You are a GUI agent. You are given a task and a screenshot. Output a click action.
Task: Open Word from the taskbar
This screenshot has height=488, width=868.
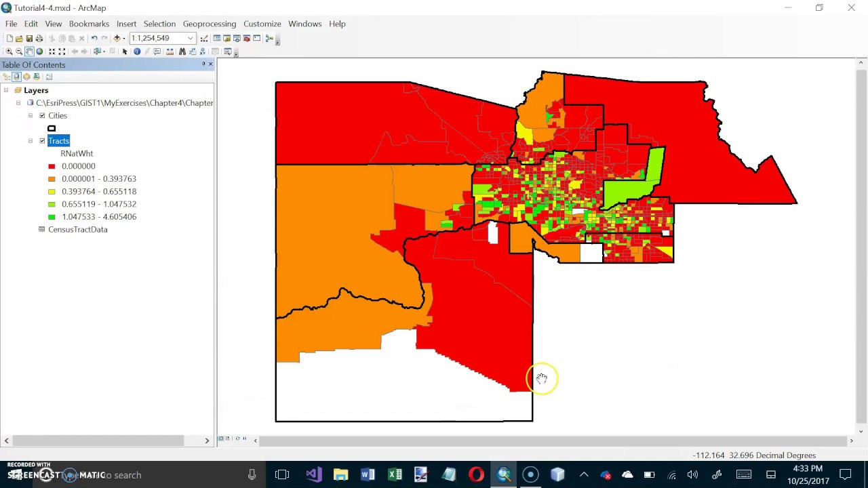(368, 474)
